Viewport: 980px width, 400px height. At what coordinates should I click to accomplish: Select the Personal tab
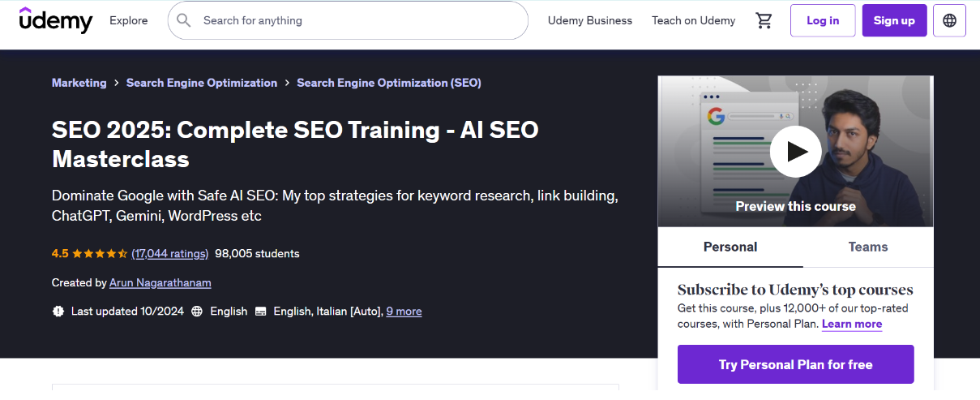(x=730, y=247)
